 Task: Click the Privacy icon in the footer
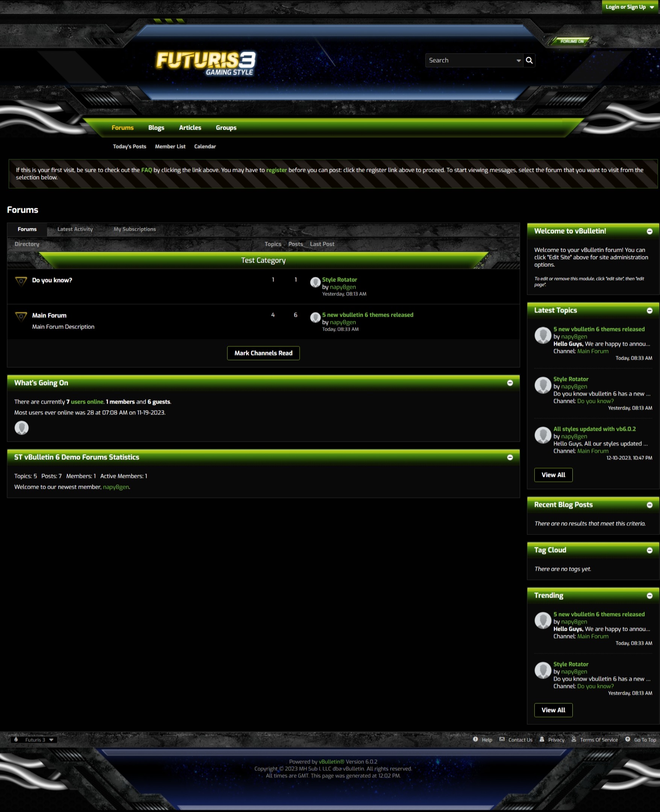pos(542,739)
